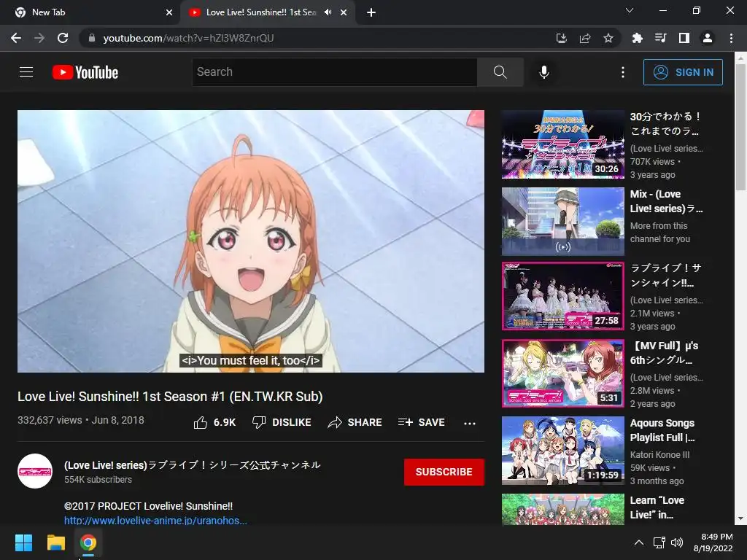Go forward with the browser arrow
The width and height of the screenshot is (747, 560).
pyautogui.click(x=39, y=38)
